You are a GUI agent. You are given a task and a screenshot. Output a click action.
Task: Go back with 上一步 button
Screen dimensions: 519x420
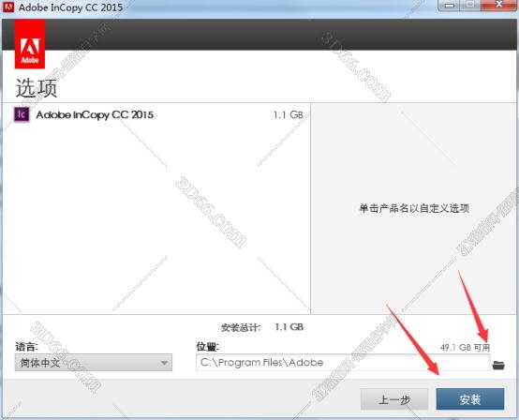tap(394, 399)
